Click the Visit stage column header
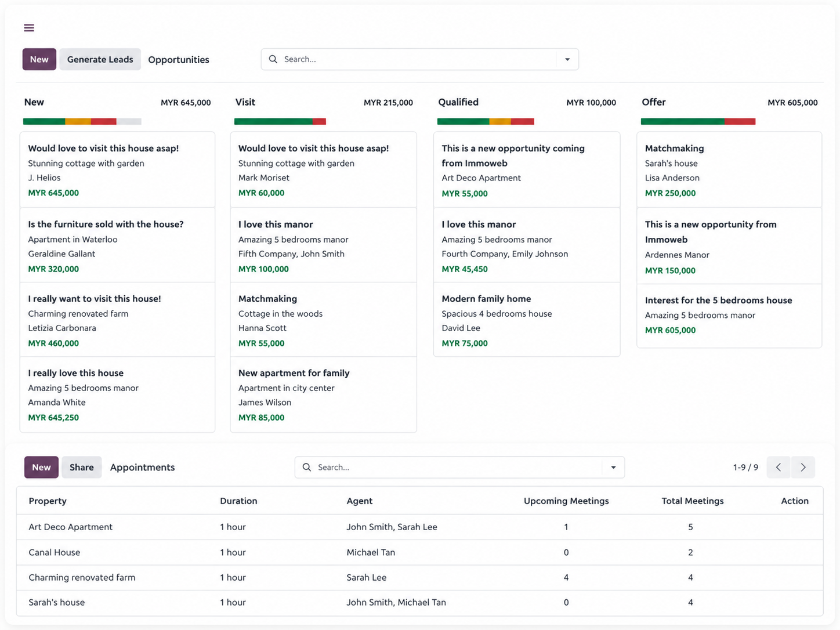840x630 pixels. [x=245, y=102]
